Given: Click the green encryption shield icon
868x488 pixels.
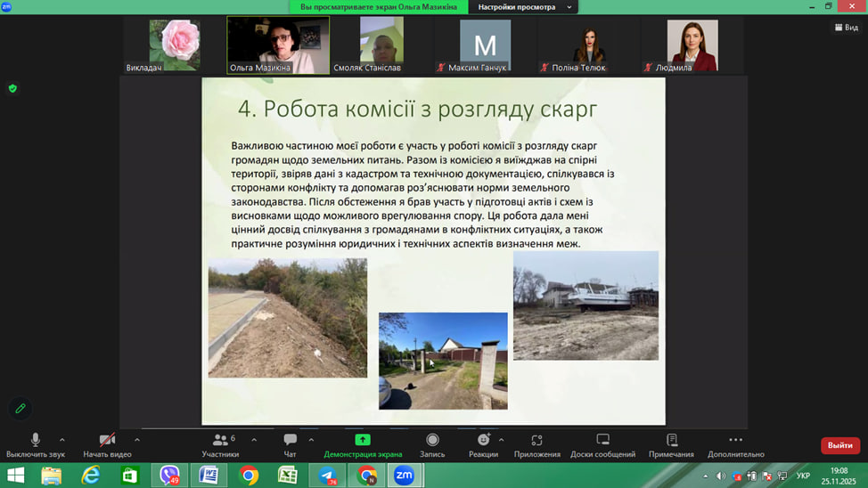Looking at the screenshot, I should click(12, 88).
